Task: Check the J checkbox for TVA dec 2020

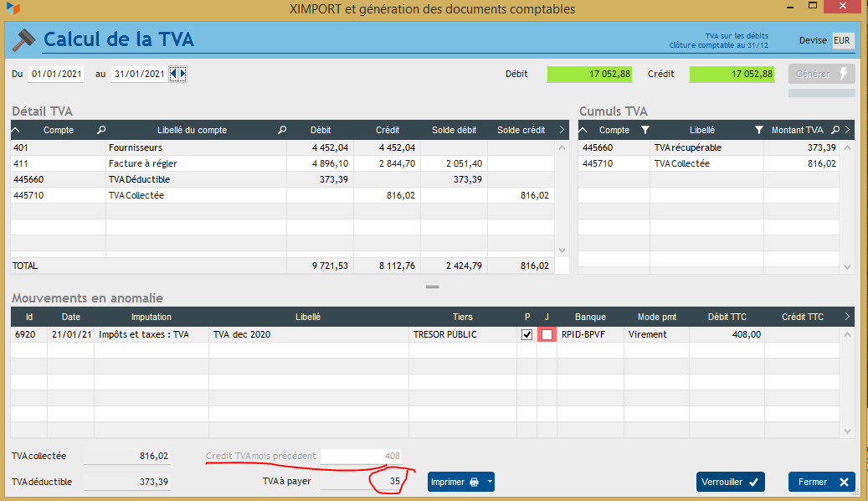Action: [547, 334]
